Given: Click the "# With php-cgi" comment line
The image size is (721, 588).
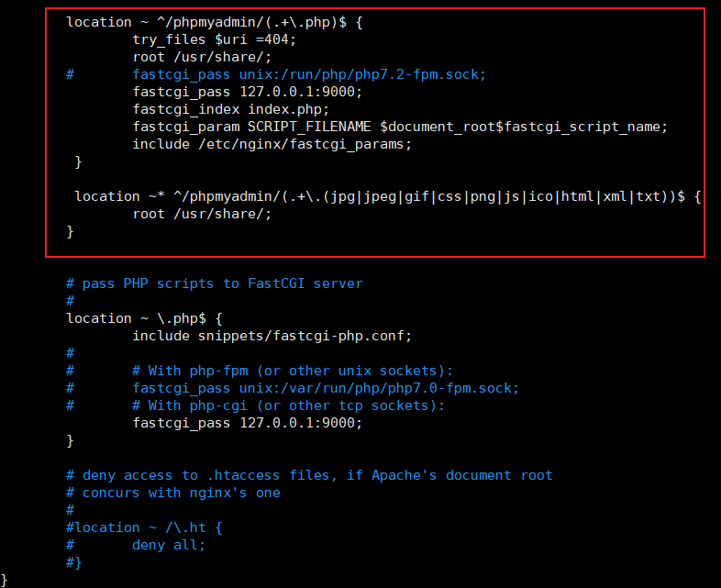Looking at the screenshot, I should click(x=288, y=405).
